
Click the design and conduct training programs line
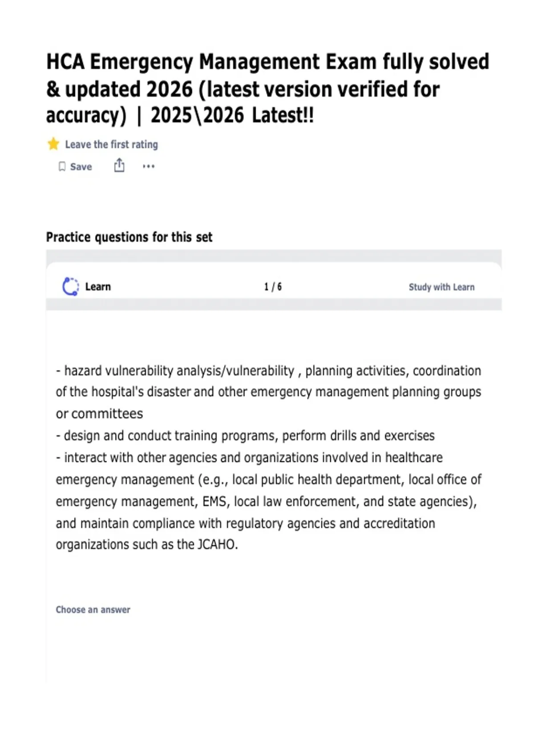[x=245, y=435]
